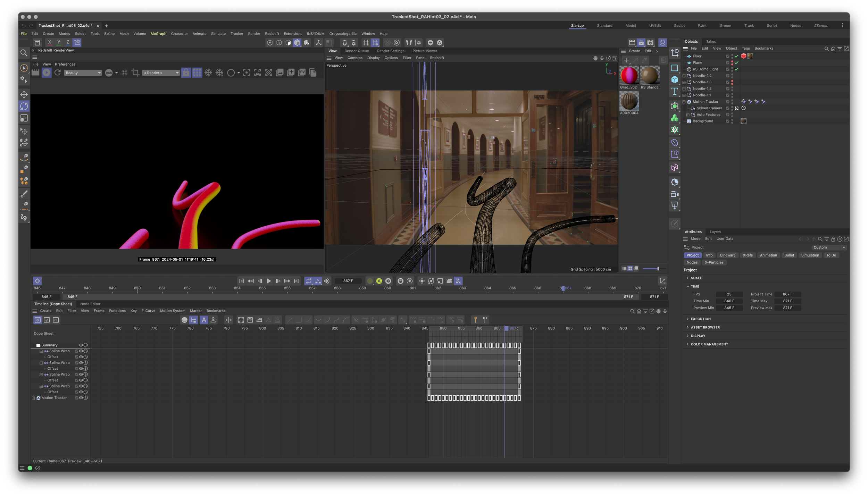This screenshot has height=496, width=868.
Task: Collapse the Motion Tracker object hierarchy
Action: pos(684,102)
